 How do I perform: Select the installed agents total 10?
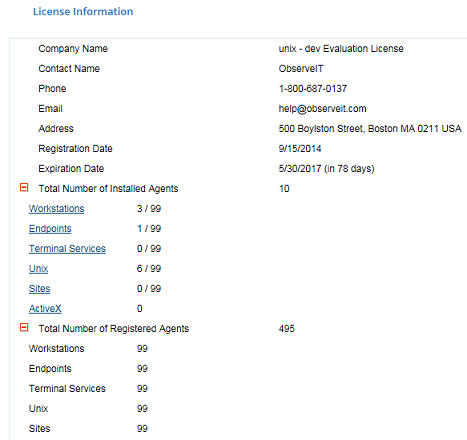(284, 189)
